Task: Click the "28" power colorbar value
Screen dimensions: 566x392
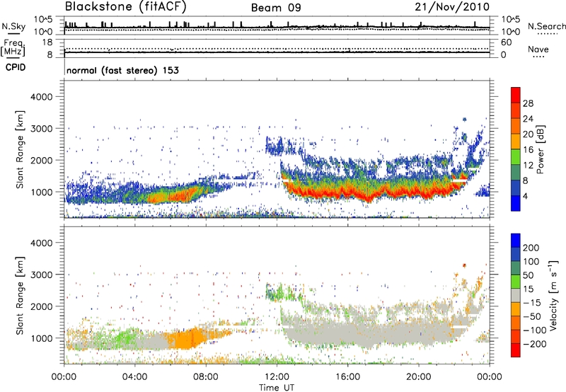Action: [x=528, y=103]
